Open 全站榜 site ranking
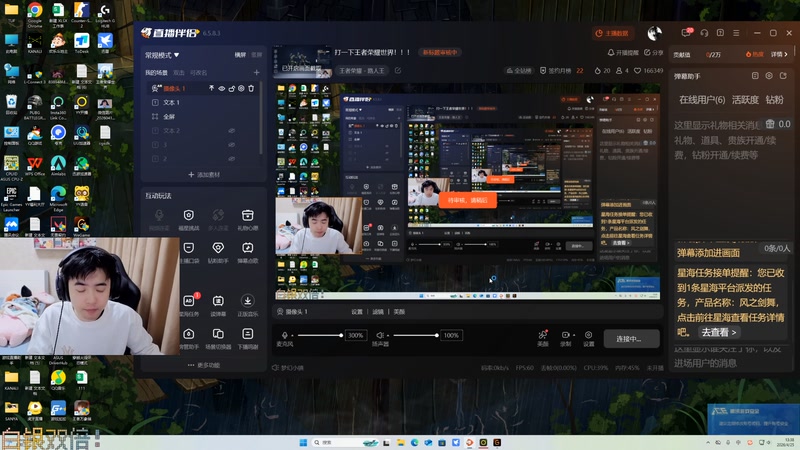800x450 pixels. (x=518, y=70)
